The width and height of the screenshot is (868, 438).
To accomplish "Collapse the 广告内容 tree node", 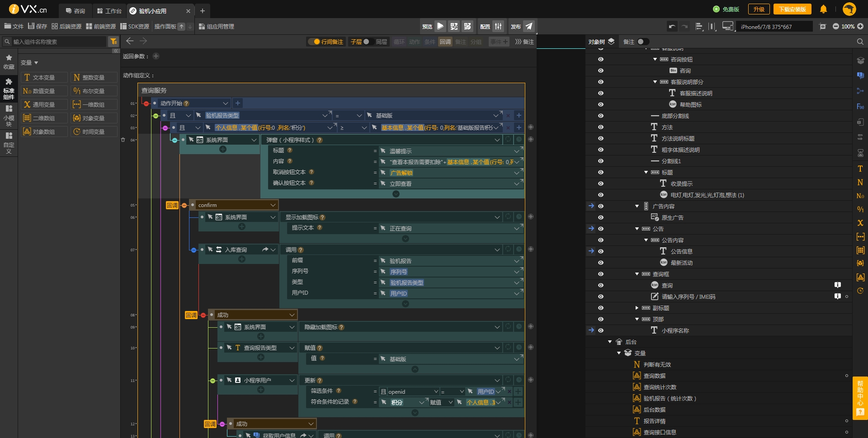I will pos(637,206).
